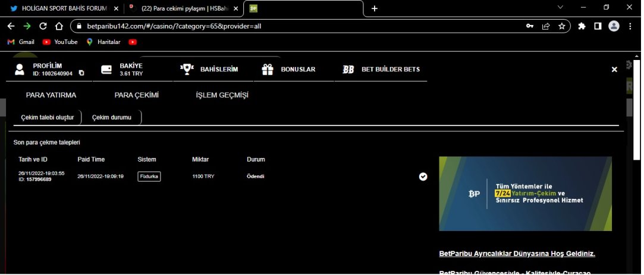Image resolution: width=644 pixels, height=275 pixels.
Task: Click the Miktar column header
Action: click(x=200, y=159)
